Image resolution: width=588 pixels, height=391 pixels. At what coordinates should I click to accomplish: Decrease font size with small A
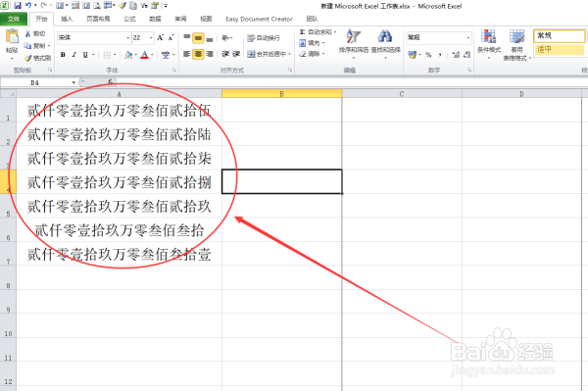171,38
